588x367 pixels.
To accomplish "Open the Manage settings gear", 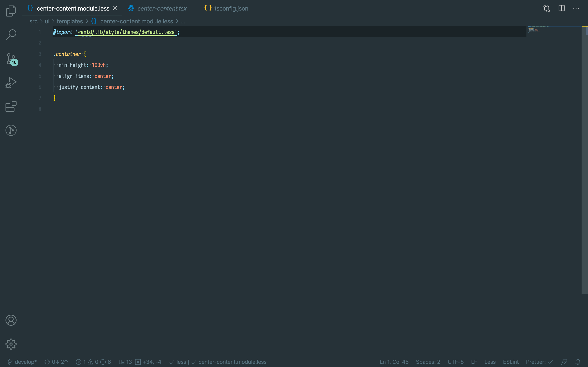I will (x=11, y=344).
